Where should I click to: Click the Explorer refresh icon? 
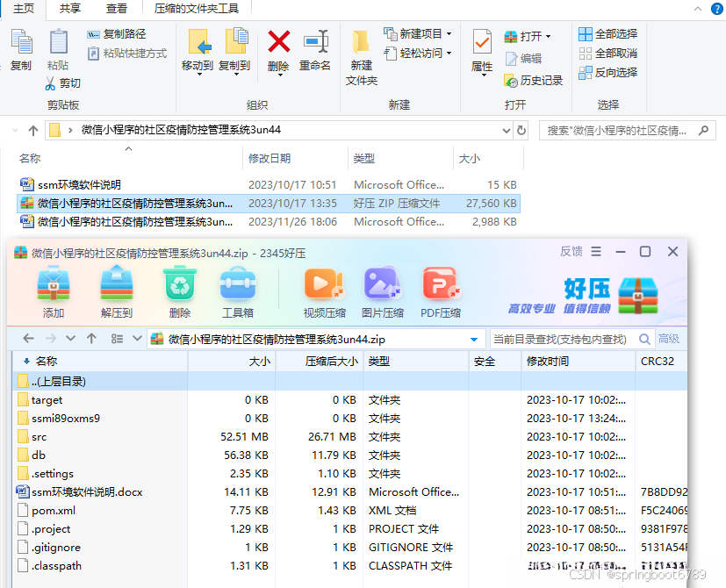(x=521, y=131)
